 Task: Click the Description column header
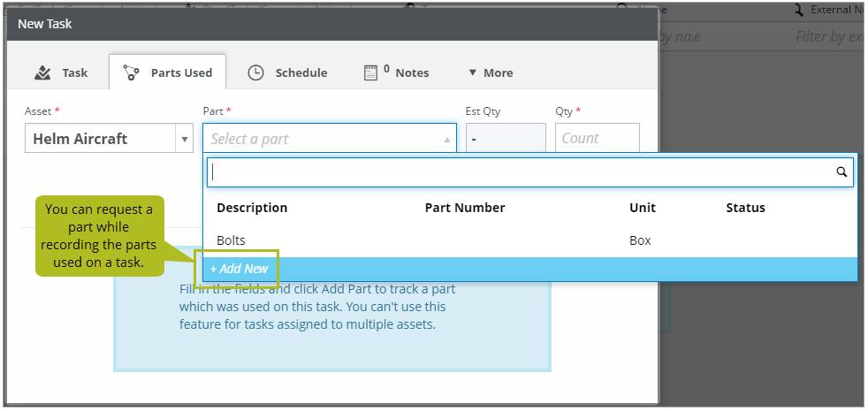click(x=252, y=208)
